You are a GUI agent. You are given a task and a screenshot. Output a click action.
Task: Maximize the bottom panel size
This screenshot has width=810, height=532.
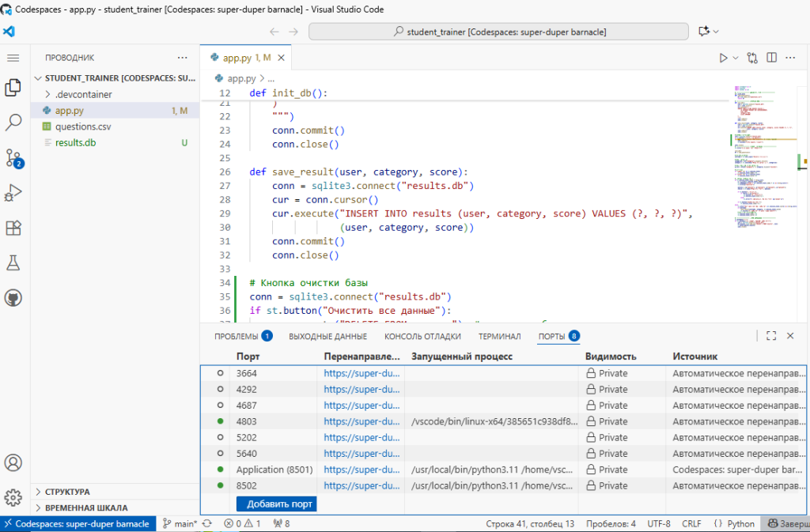click(x=771, y=336)
